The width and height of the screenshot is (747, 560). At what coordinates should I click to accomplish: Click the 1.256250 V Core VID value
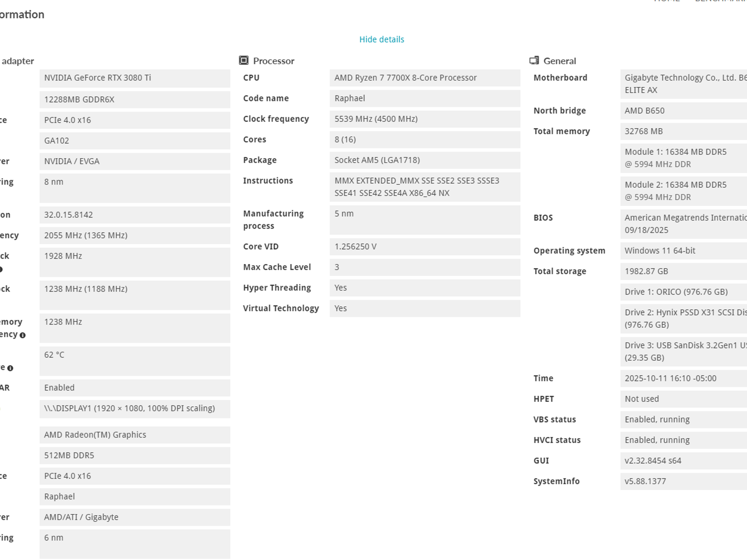[425, 247]
